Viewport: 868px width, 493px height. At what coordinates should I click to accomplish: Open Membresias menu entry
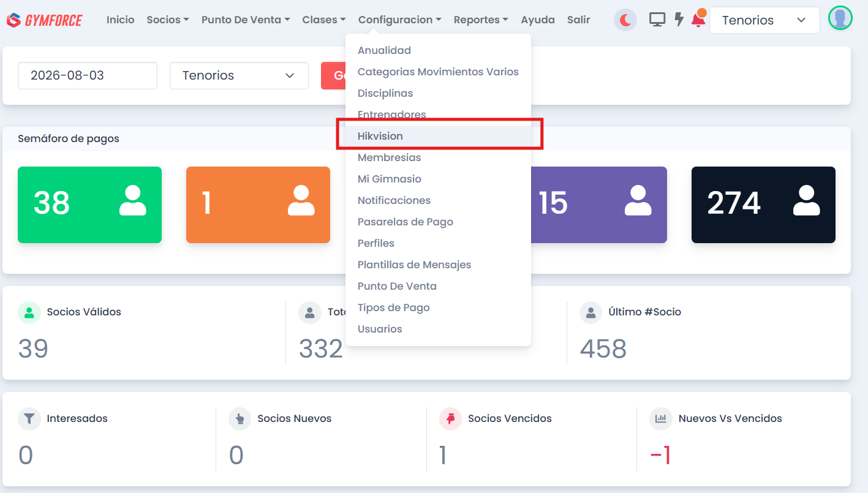click(x=438, y=157)
